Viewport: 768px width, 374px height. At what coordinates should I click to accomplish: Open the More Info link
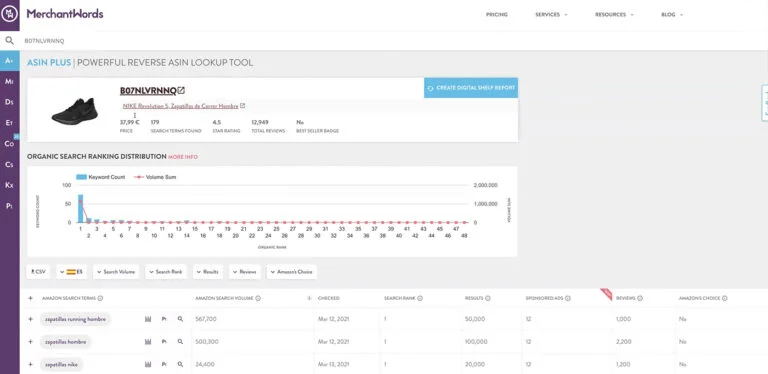click(183, 157)
